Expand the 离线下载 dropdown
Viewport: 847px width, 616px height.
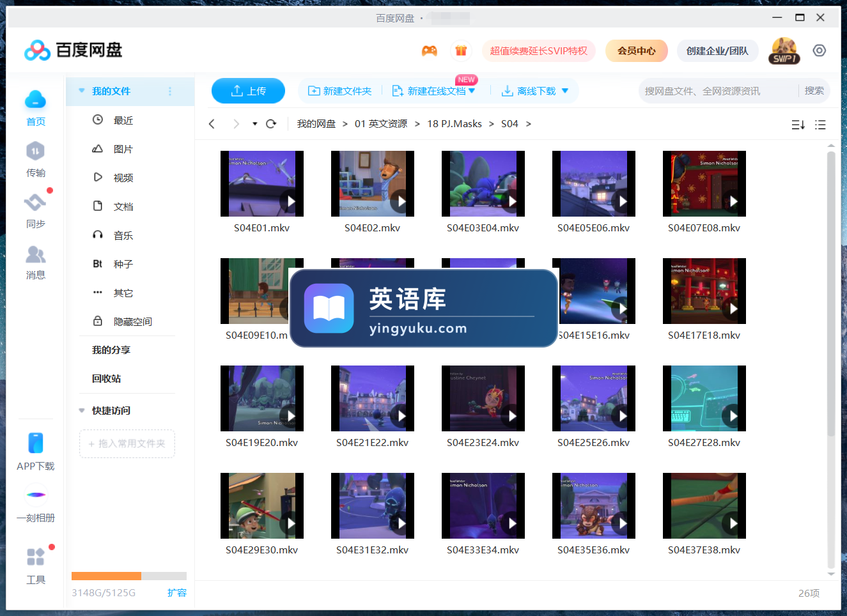point(565,91)
